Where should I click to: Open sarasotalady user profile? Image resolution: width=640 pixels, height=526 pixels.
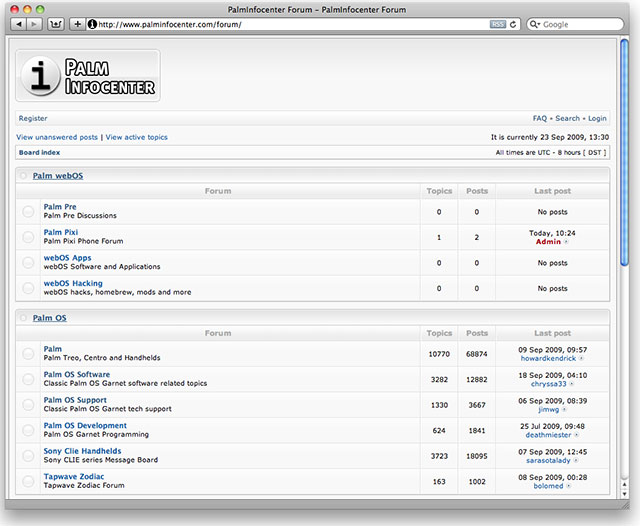pyautogui.click(x=548, y=460)
